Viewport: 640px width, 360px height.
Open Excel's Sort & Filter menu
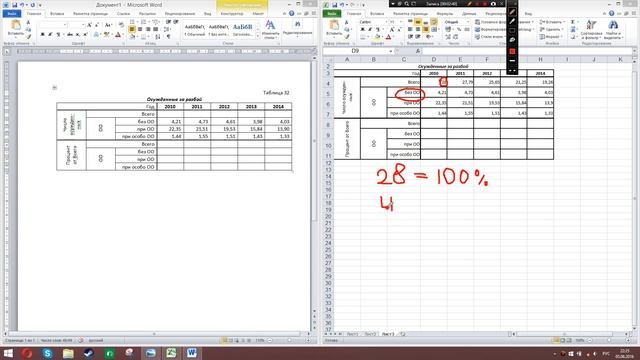[591, 29]
